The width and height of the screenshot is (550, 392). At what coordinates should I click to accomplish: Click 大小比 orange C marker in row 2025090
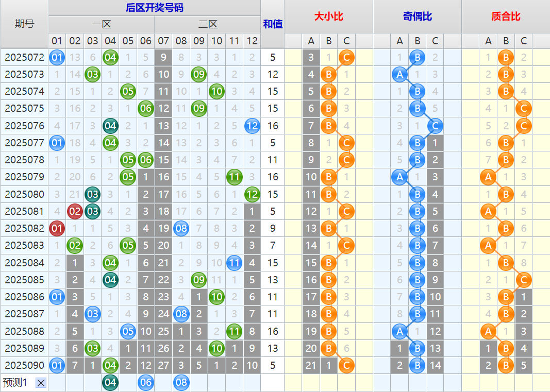(x=346, y=365)
